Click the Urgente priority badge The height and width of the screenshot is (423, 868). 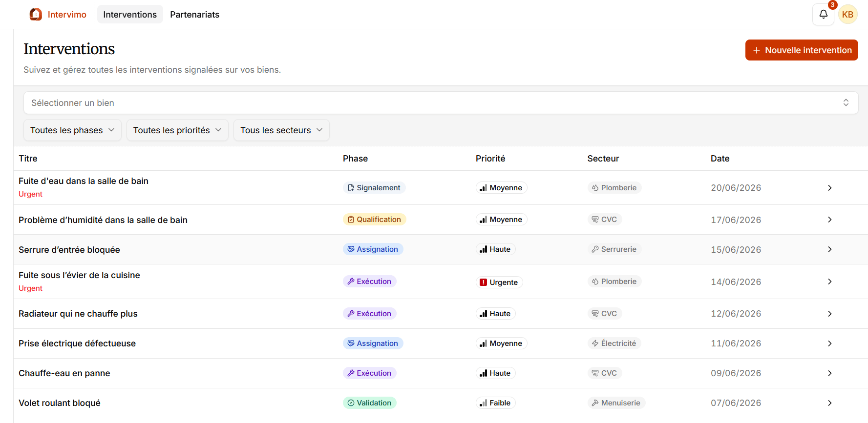[x=499, y=282]
